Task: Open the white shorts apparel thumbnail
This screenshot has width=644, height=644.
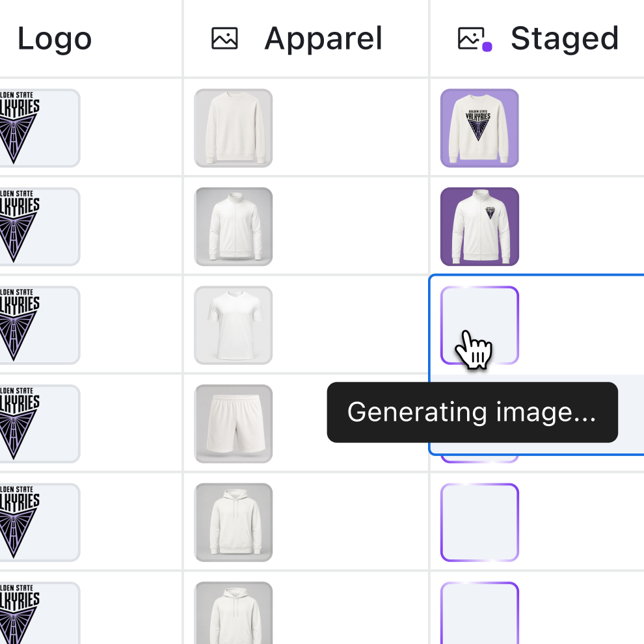Action: pyautogui.click(x=234, y=424)
